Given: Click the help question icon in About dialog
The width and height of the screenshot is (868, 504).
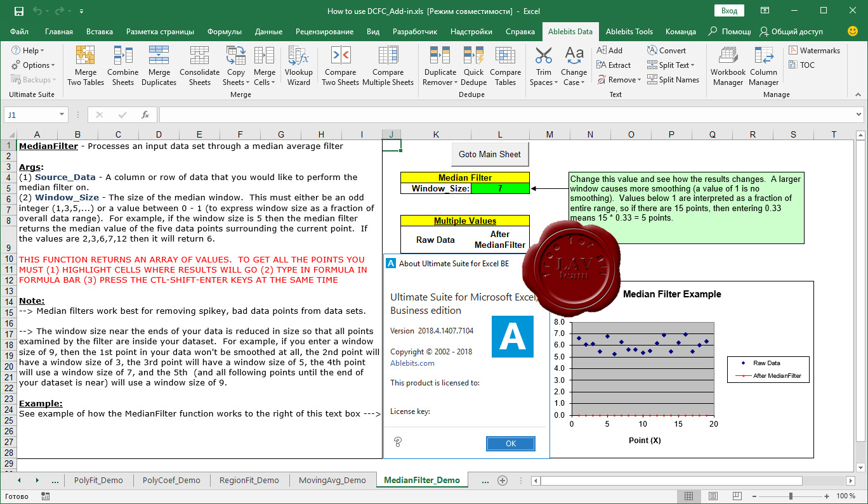Looking at the screenshot, I should coord(398,442).
